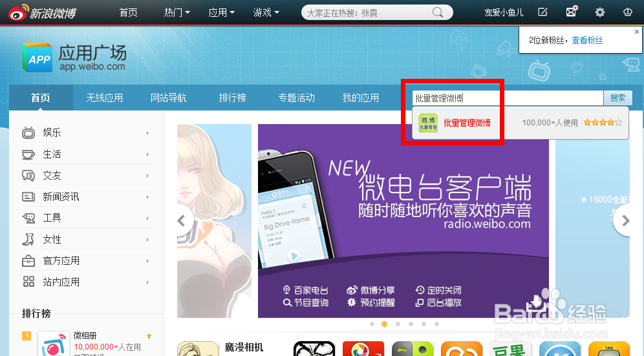Switch to the 我的应用 tab
This screenshot has width=644, height=356.
(361, 98)
